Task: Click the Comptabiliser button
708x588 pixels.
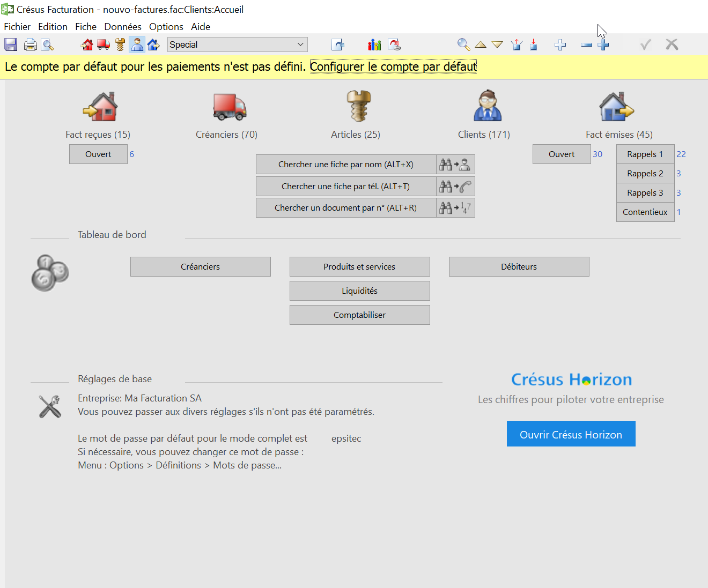Action: click(360, 315)
